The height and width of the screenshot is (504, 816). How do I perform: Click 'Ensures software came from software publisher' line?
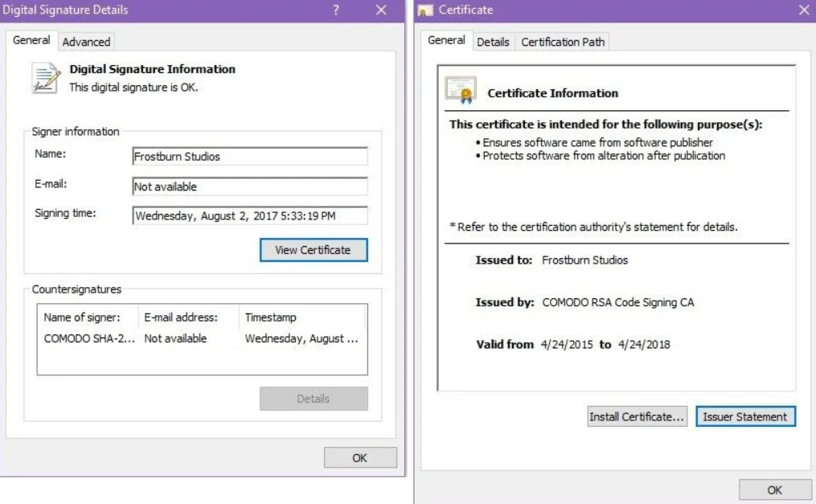coord(597,142)
